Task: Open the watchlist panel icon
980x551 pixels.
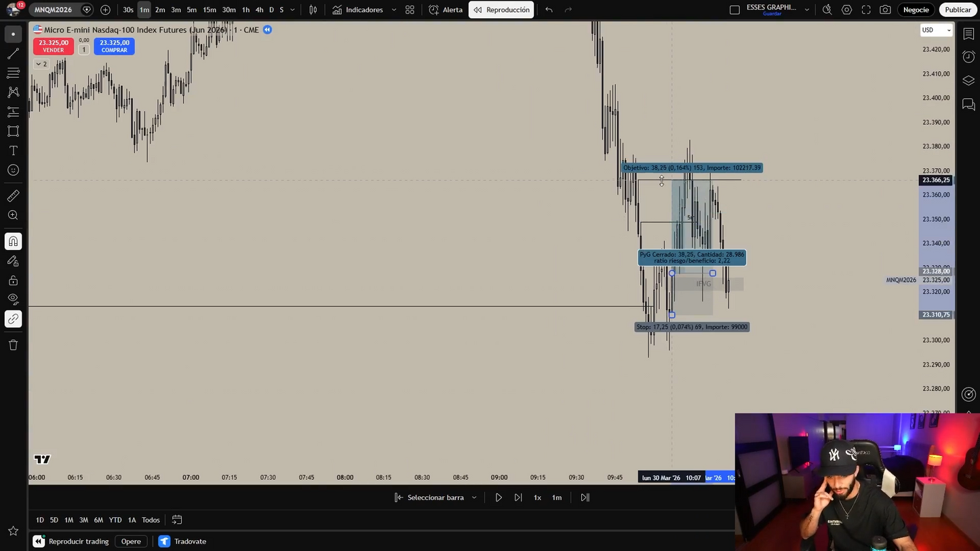Action: coord(968,34)
